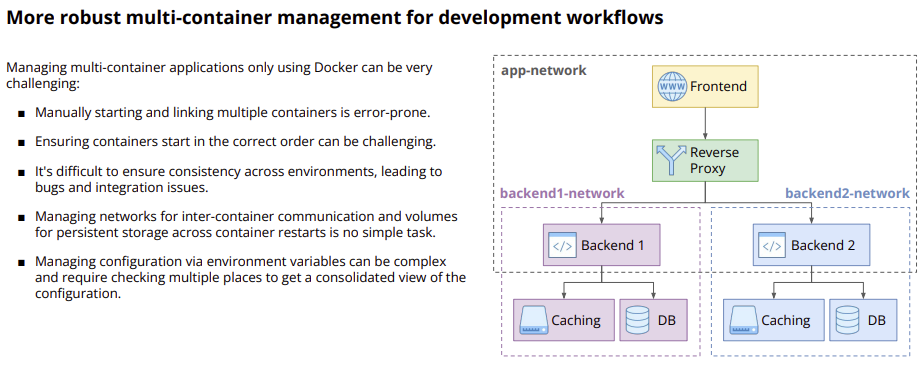Select the Backend 2 label
The height and width of the screenshot is (376, 921).
(823, 245)
